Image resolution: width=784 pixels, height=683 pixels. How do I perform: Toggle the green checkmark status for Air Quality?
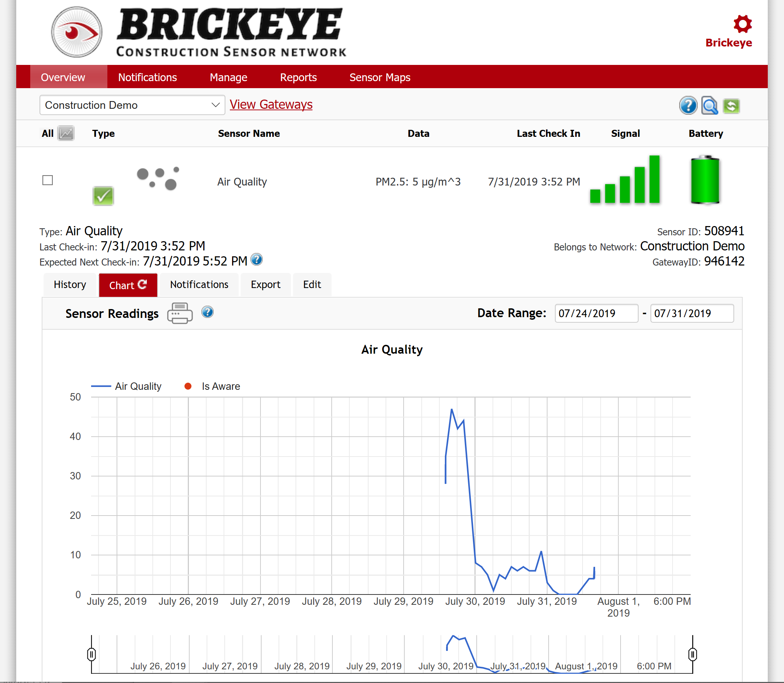pyautogui.click(x=103, y=196)
